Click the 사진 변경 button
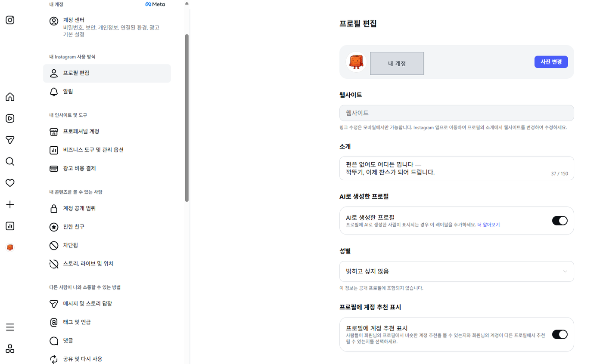 coord(551,62)
